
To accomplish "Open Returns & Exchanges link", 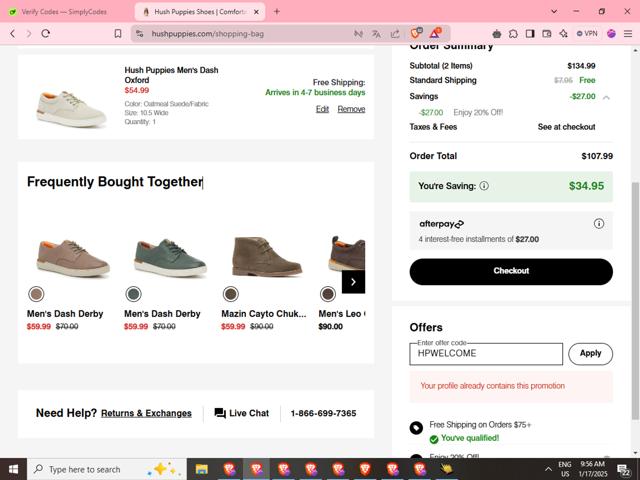I will click(146, 413).
